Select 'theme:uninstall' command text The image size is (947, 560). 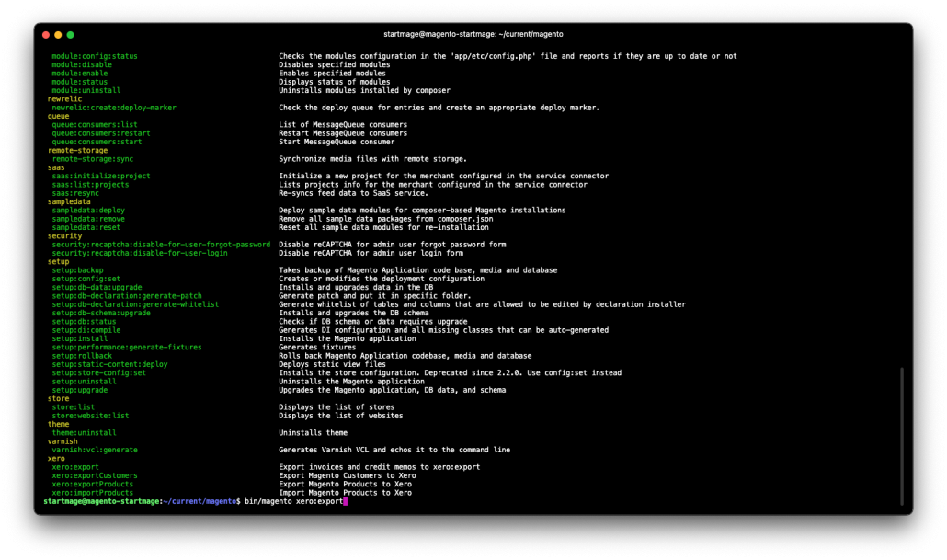click(84, 432)
